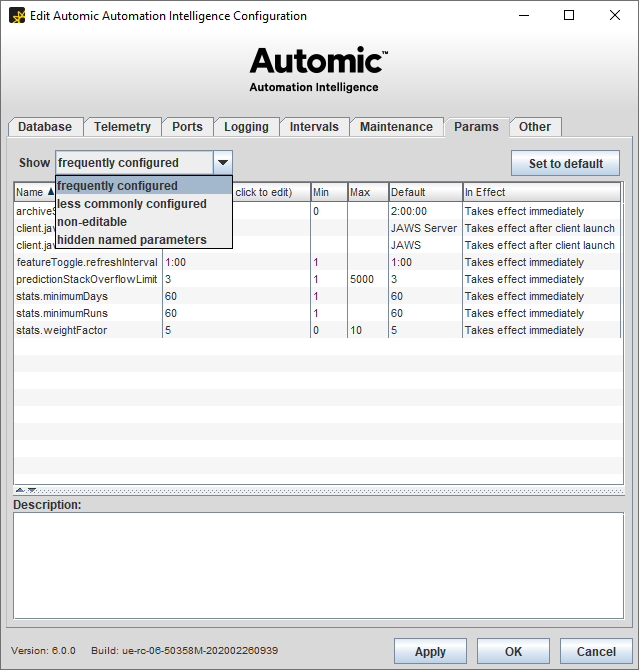Pick the 'non-editable' option

pyautogui.click(x=144, y=222)
